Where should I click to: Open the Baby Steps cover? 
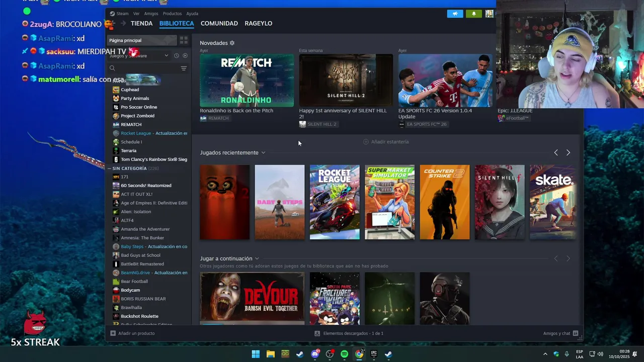click(x=280, y=202)
